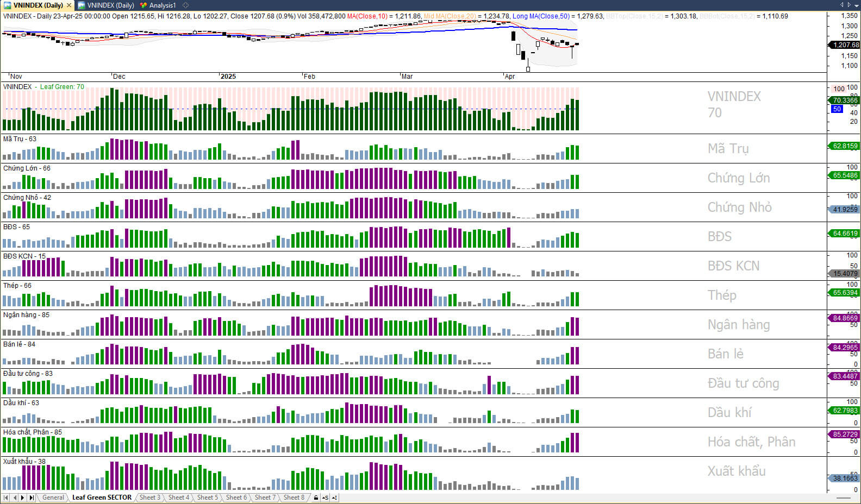This screenshot has width=861, height=504.
Task: Click the Long MA(Close,50) legend text
Action: click(541, 16)
